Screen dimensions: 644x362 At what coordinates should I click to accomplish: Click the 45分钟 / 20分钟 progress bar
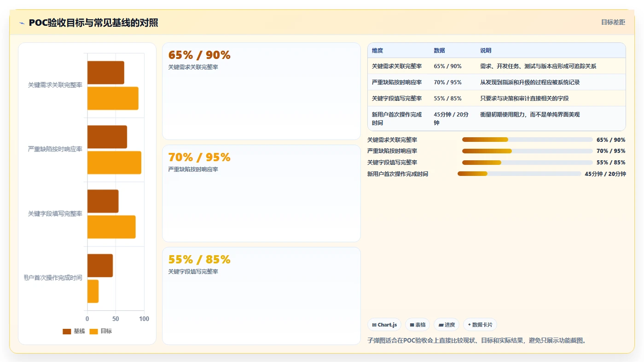(x=519, y=174)
